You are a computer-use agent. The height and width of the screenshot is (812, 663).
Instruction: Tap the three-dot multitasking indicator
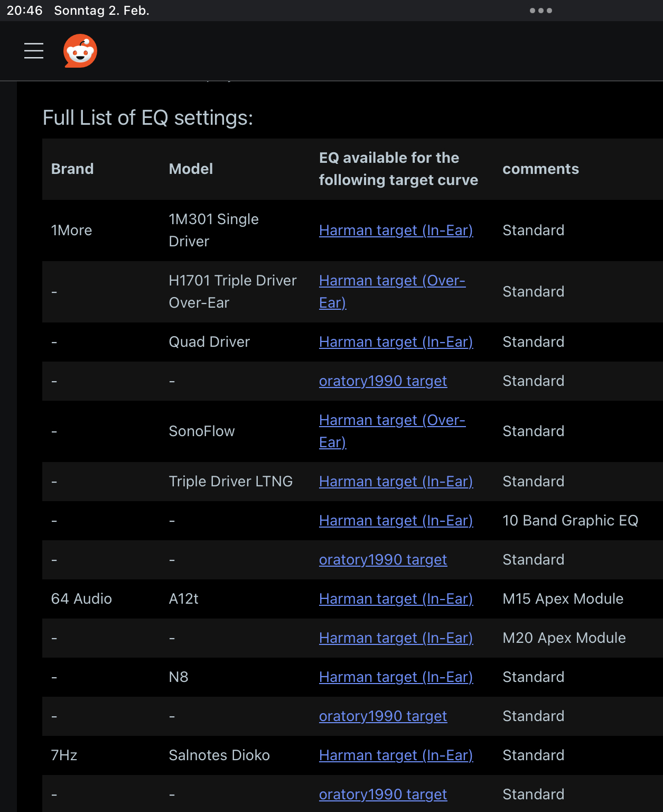point(541,11)
